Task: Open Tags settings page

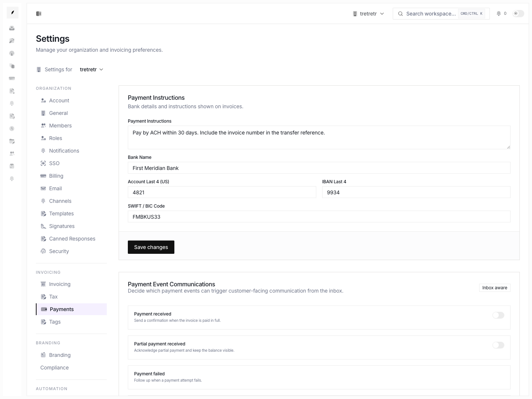Action: coord(71,322)
